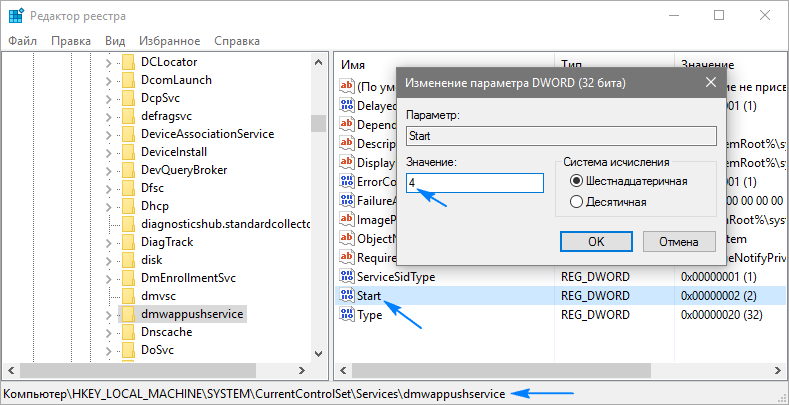
Task: Click the tree pane scroll down arrow
Action: (318, 354)
